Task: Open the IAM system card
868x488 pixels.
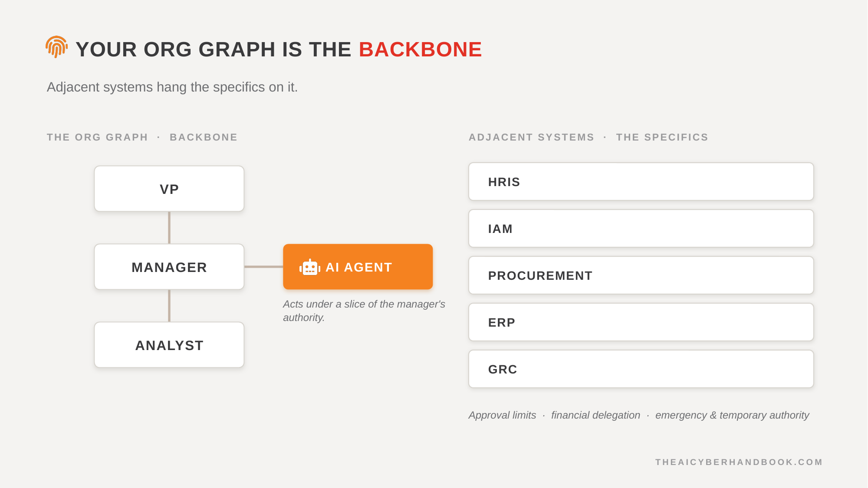Action: tap(641, 229)
